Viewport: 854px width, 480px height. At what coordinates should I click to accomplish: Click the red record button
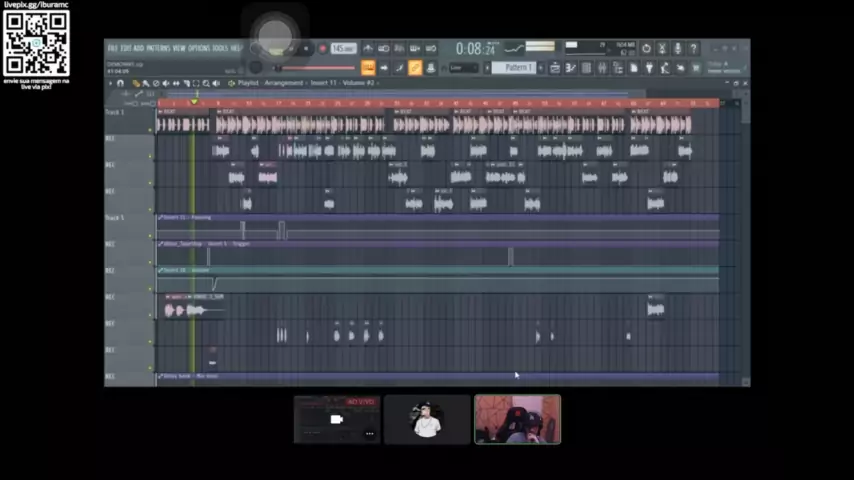[x=322, y=48]
